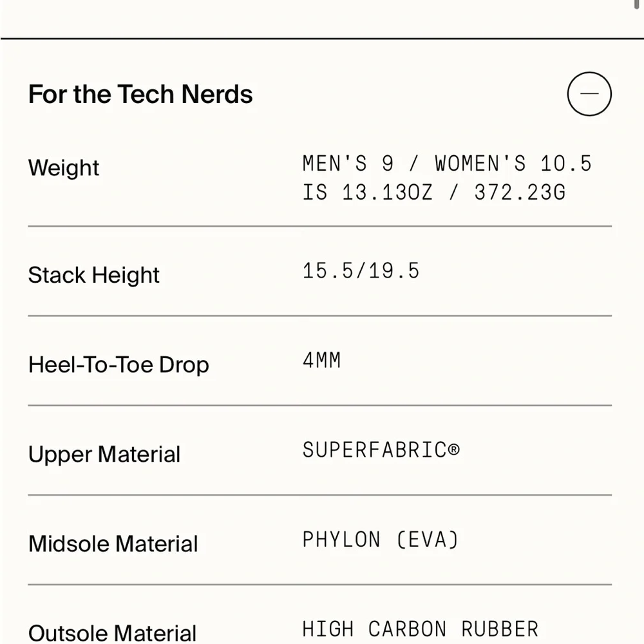Click the word Nerds in the heading
Image resolution: width=644 pixels, height=644 pixels.
[x=216, y=95]
